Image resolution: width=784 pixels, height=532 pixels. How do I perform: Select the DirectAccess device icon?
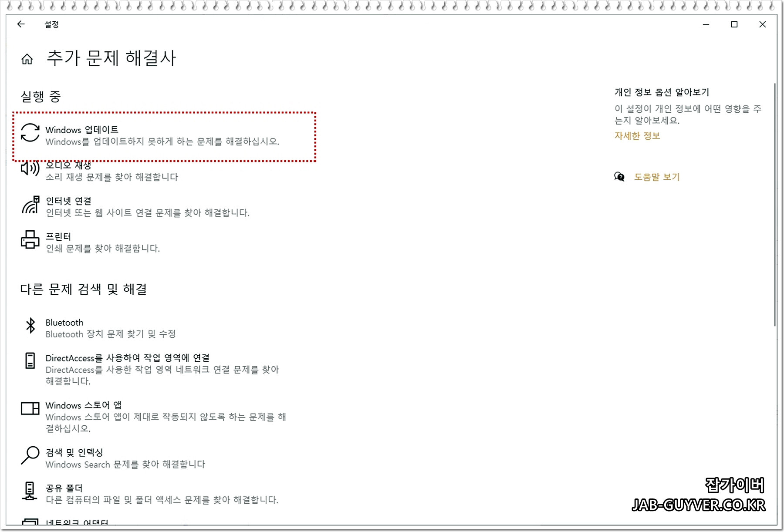point(30,361)
